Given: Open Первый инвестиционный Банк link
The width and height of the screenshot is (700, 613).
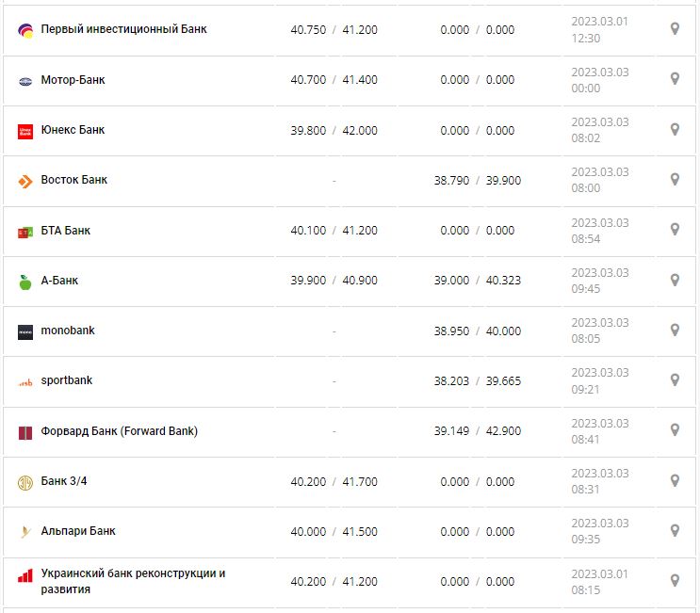Looking at the screenshot, I should 123,29.
